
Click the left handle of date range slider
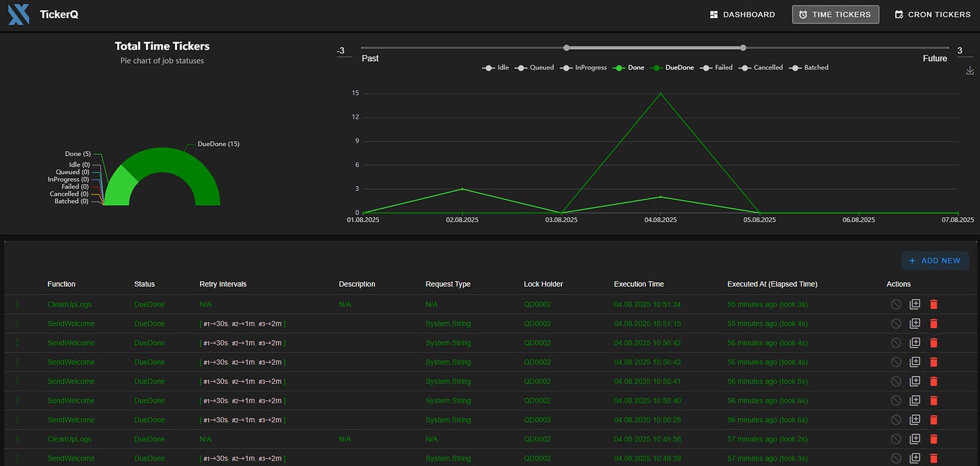567,48
